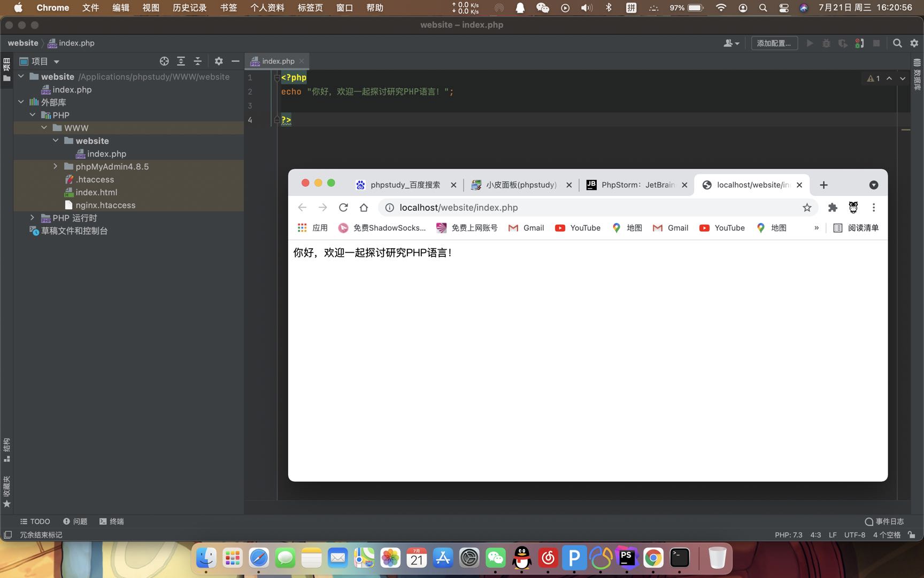Viewport: 924px width, 578px height.
Task: Toggle the Database side panel on right
Action: point(917,74)
